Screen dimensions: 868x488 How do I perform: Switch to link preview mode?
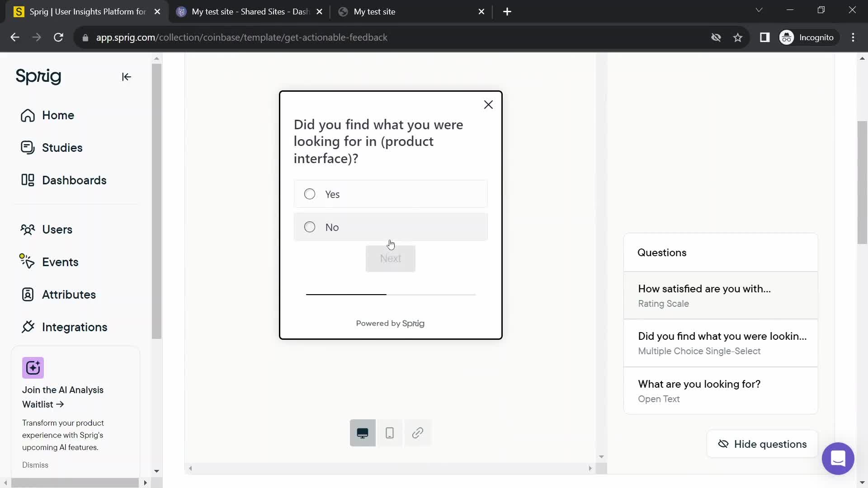[418, 433]
